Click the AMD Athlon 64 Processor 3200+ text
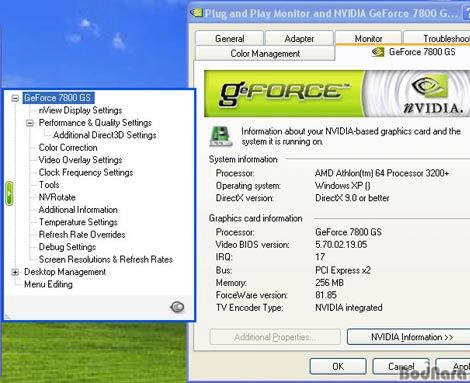The height and width of the screenshot is (383, 470). click(x=382, y=173)
